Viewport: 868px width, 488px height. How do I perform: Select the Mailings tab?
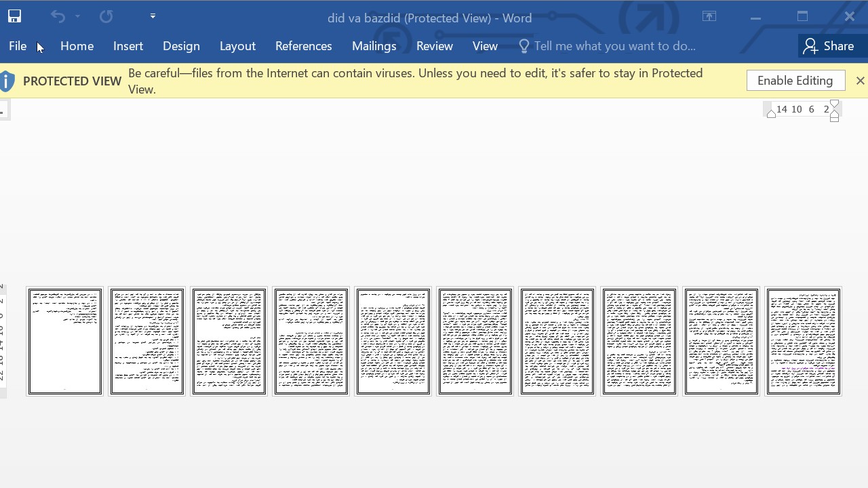(374, 46)
